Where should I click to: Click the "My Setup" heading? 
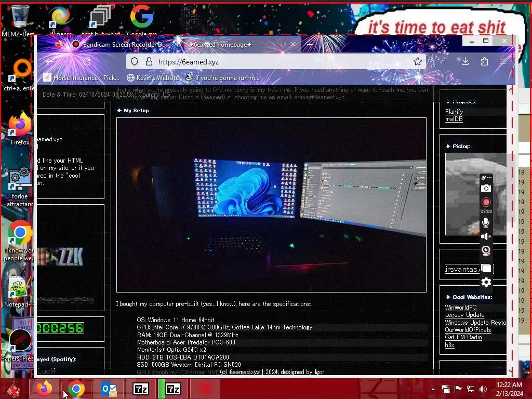pos(136,110)
